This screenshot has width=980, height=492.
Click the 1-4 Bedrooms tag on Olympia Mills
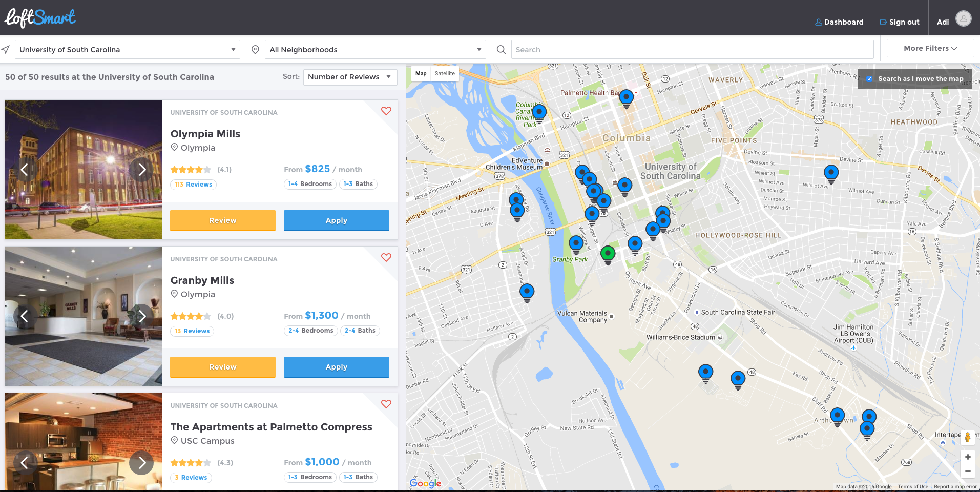310,184
